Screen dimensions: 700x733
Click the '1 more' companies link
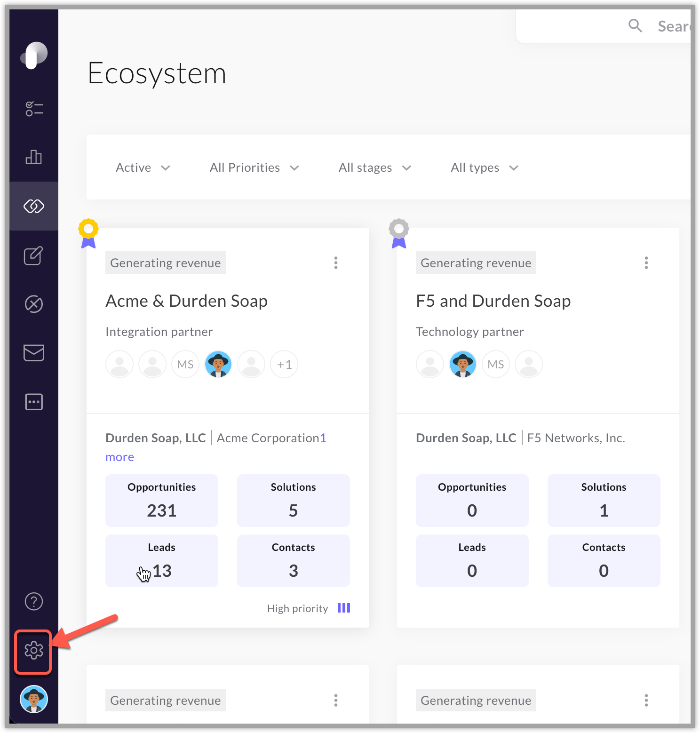pos(119,457)
